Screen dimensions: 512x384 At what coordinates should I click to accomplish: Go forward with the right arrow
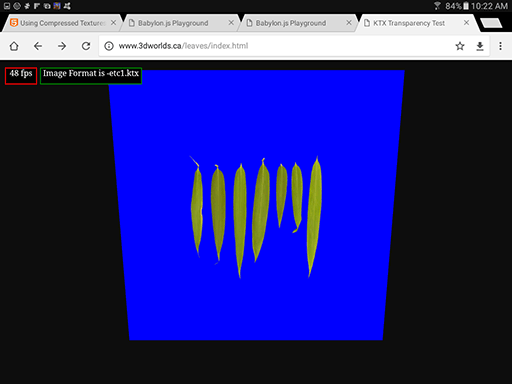click(x=62, y=46)
